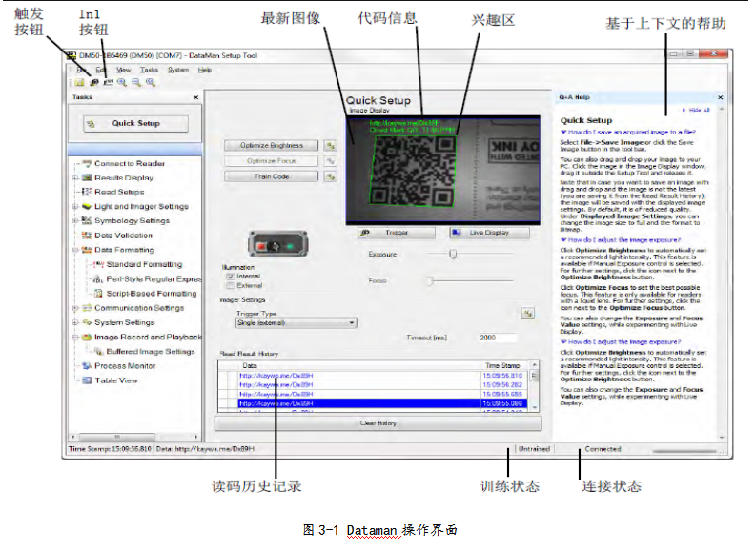Open the File menu

82,70
